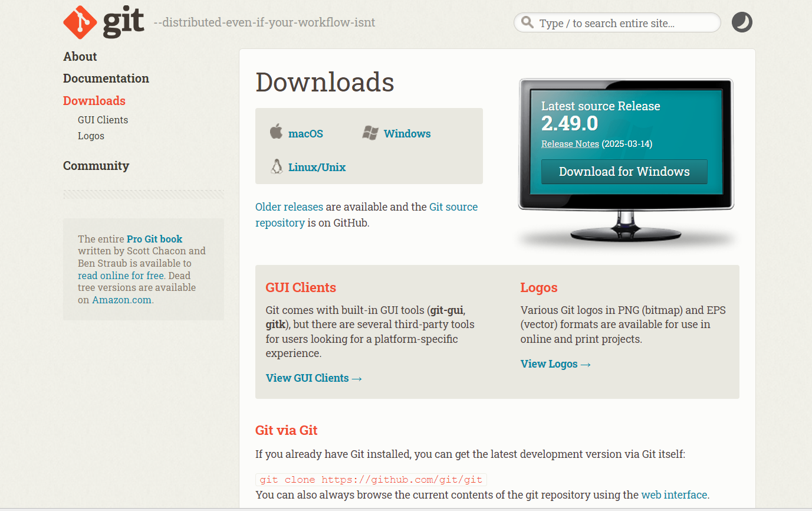The width and height of the screenshot is (812, 511).
Task: Follow the View Logos link
Action: click(555, 364)
